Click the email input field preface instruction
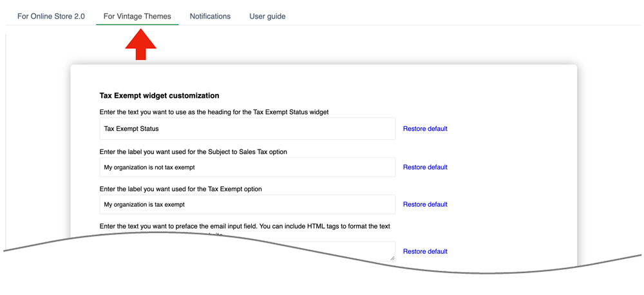Image resolution: width=644 pixels, height=295 pixels. (245, 226)
